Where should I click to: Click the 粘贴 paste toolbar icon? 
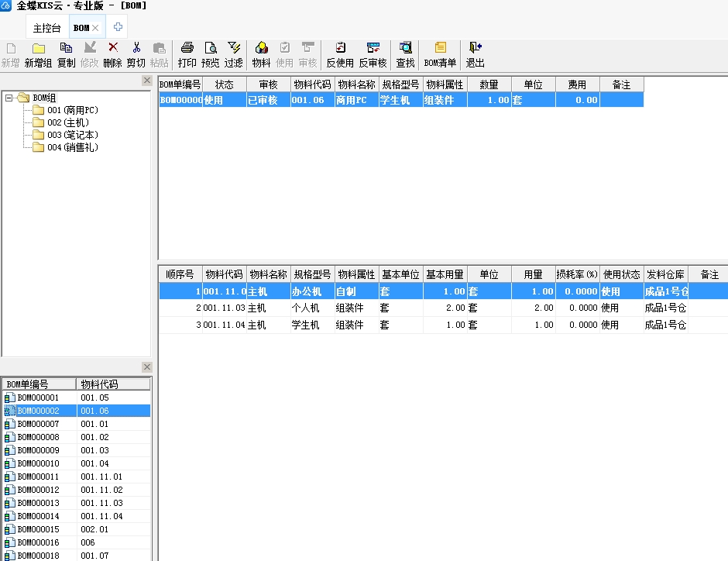pyautogui.click(x=159, y=54)
